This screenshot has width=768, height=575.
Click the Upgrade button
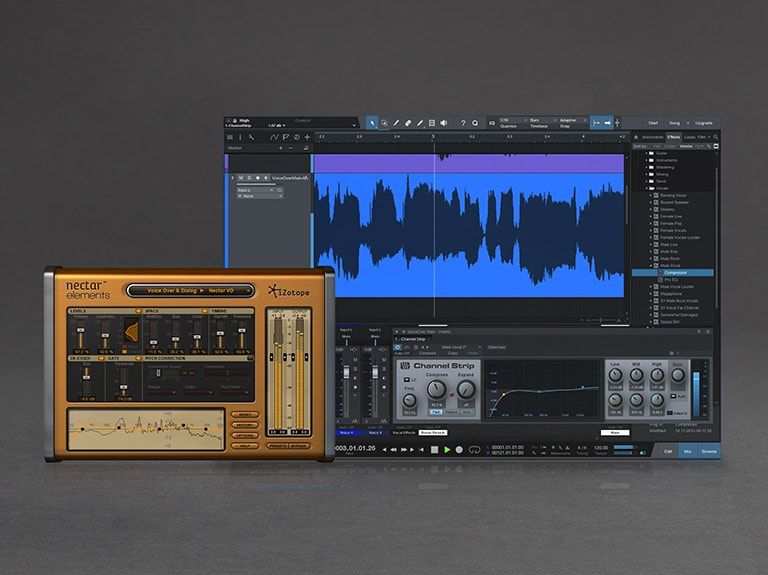(x=704, y=123)
